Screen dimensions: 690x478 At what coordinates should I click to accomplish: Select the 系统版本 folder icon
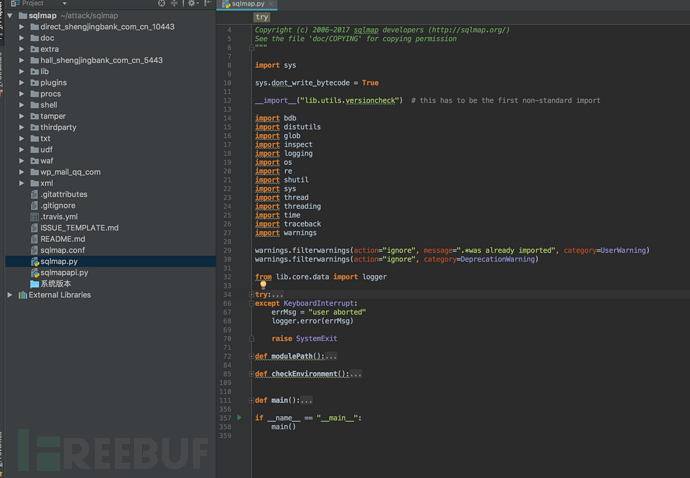tap(34, 284)
